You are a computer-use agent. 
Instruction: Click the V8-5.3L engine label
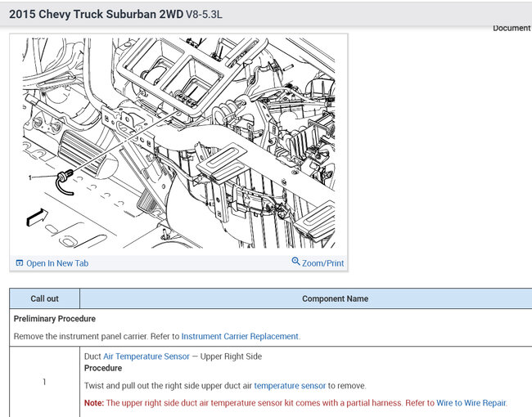click(x=204, y=14)
